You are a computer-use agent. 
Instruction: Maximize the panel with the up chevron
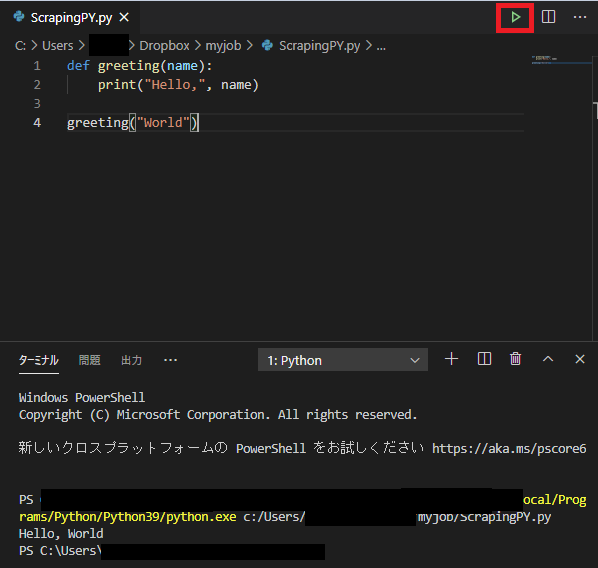pyautogui.click(x=548, y=359)
